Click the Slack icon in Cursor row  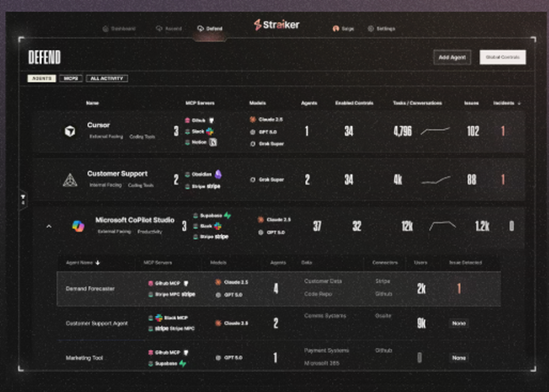click(x=210, y=132)
